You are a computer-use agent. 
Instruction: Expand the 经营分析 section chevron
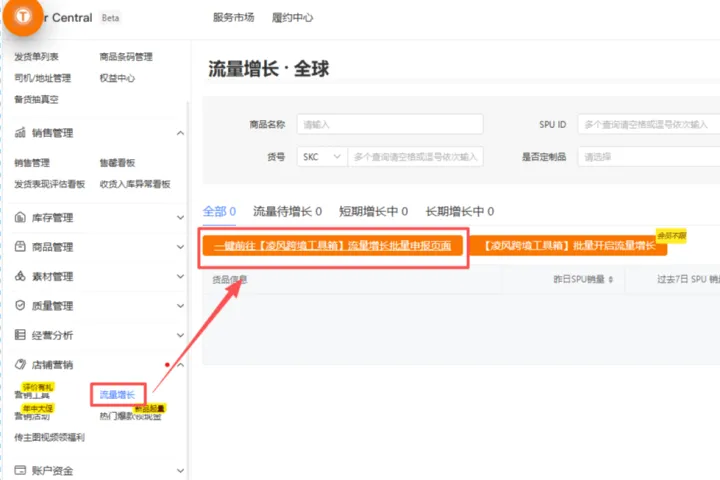pos(180,335)
